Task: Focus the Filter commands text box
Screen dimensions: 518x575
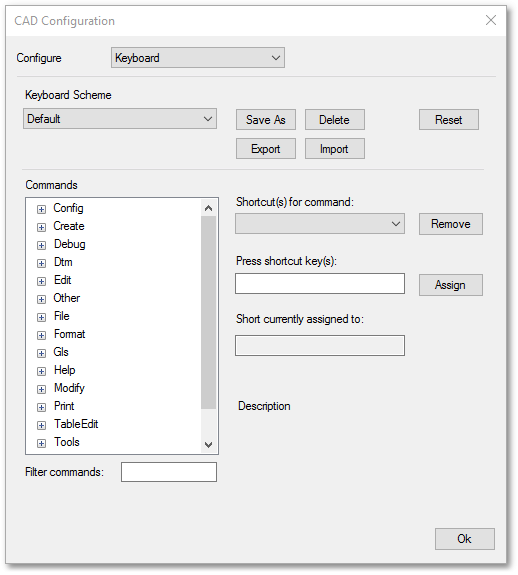Action: (169, 472)
